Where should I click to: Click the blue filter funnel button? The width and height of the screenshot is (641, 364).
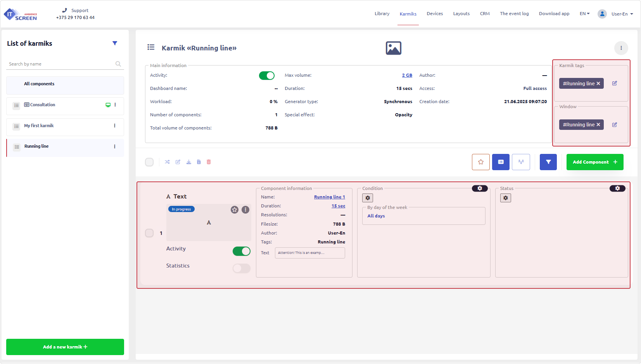coord(548,162)
